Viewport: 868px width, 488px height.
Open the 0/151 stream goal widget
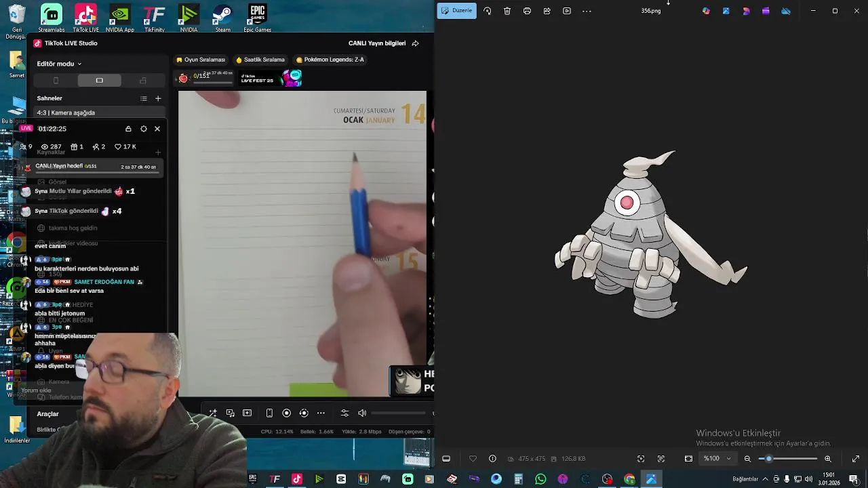[x=203, y=78]
